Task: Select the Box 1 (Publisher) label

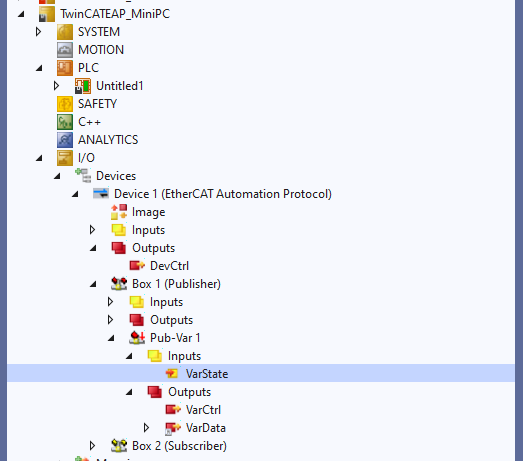Action: (x=176, y=284)
